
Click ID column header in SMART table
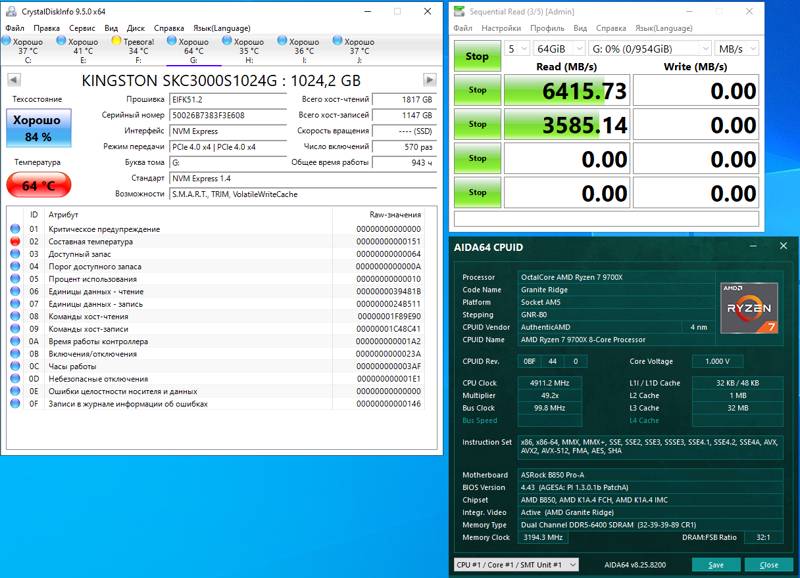click(x=34, y=215)
